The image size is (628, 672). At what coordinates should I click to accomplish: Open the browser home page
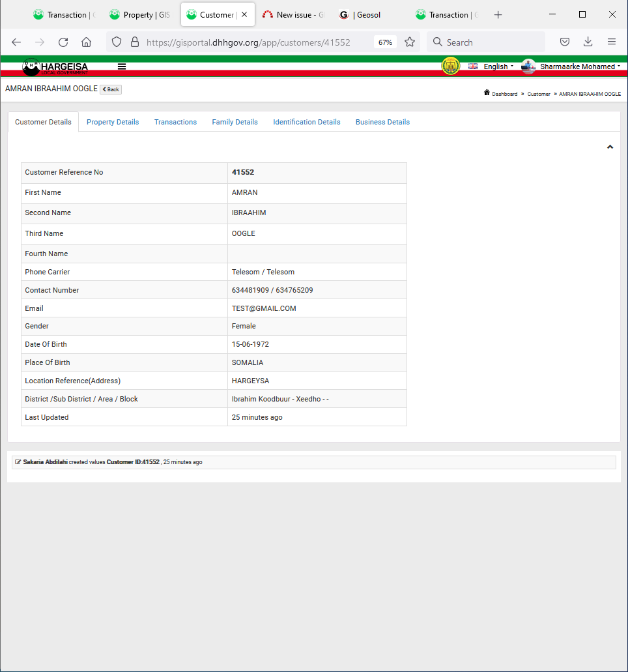(x=87, y=42)
